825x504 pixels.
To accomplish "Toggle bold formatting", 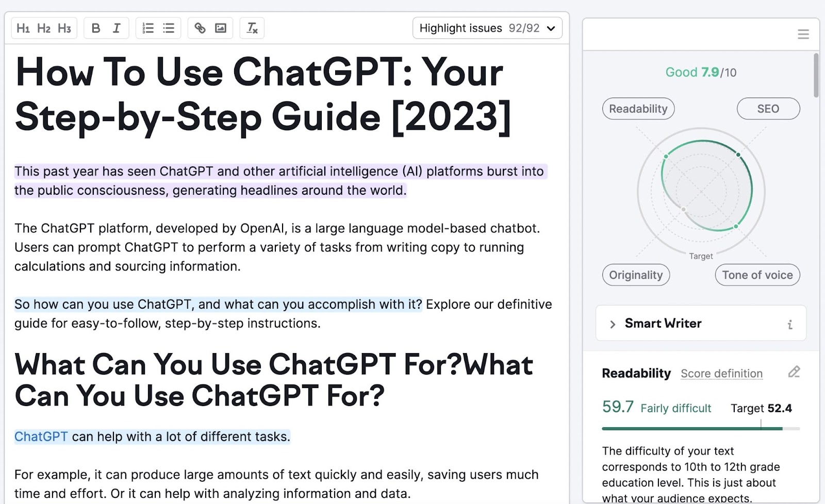I will [96, 28].
